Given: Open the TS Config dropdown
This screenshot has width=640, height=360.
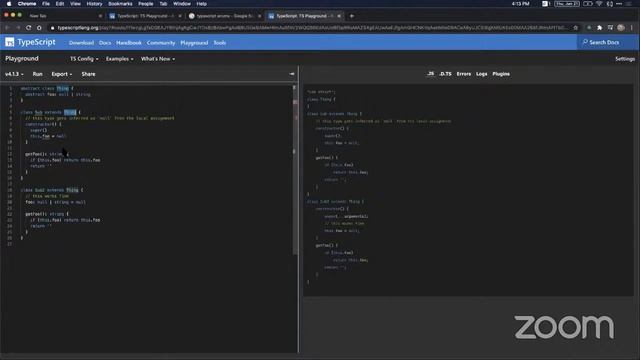Looking at the screenshot, I should (x=84, y=59).
